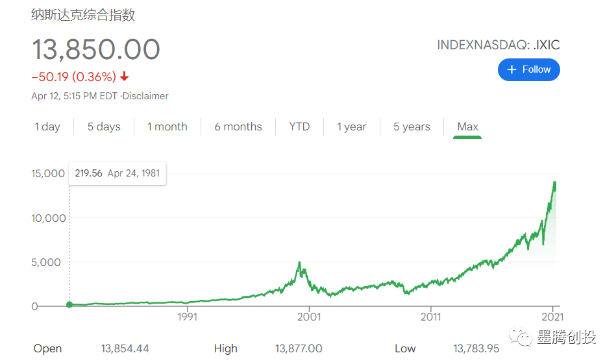This screenshot has height=364, width=616.
Task: Click the INDEXNASDAQ: .IXIC ticker text
Action: click(498, 45)
